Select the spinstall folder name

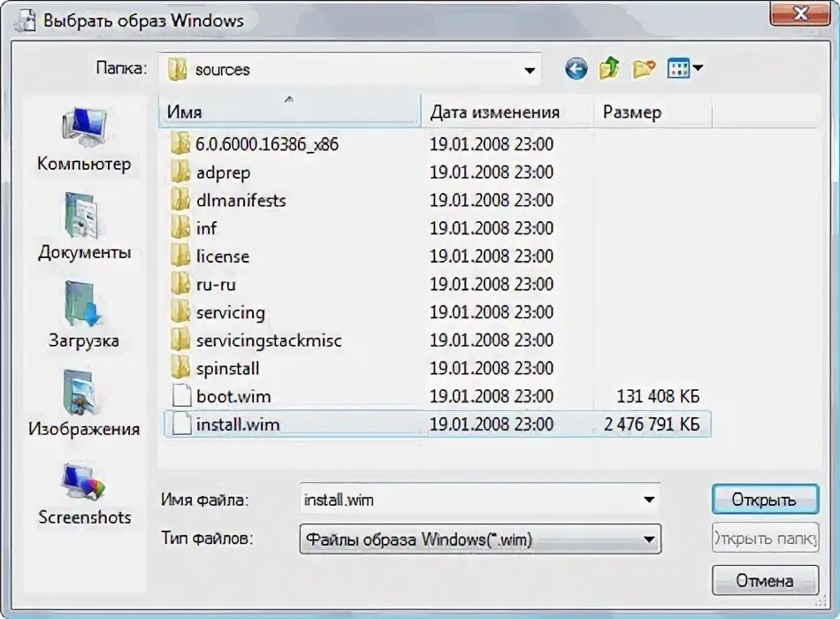[x=227, y=369]
